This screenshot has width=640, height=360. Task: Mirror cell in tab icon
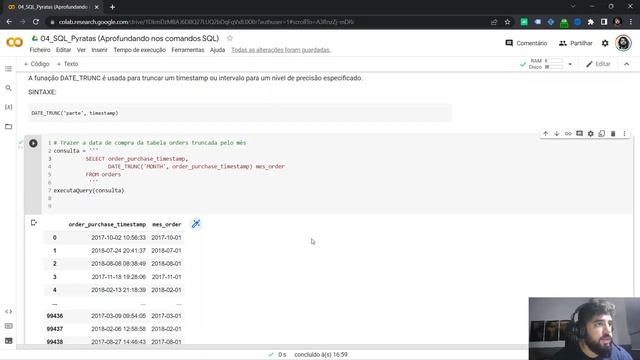(x=602, y=133)
